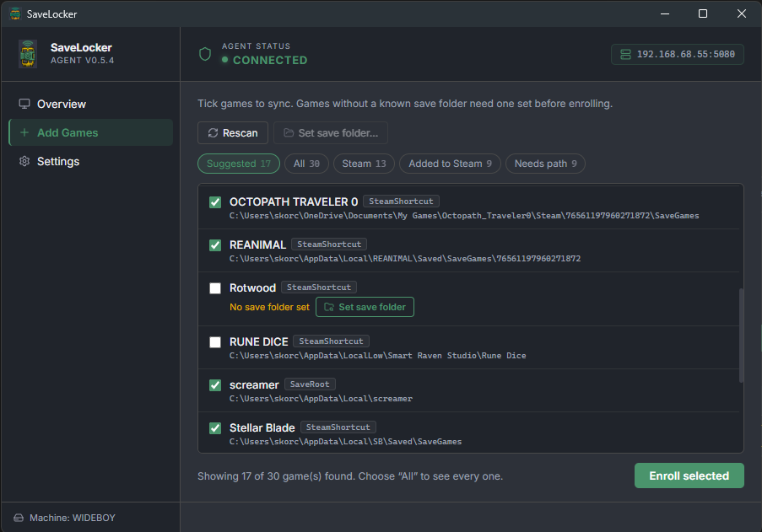
Task: Click the drive icon beside Machine: WIDEBOY
Action: (x=19, y=518)
